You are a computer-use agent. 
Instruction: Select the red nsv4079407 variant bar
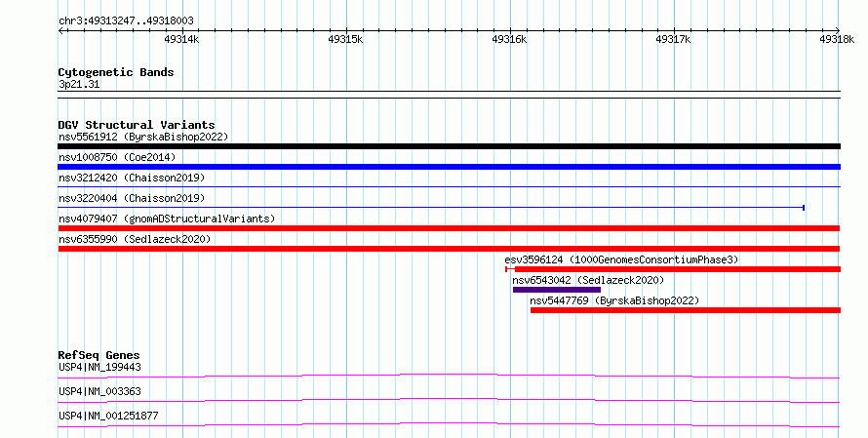pyautogui.click(x=449, y=228)
